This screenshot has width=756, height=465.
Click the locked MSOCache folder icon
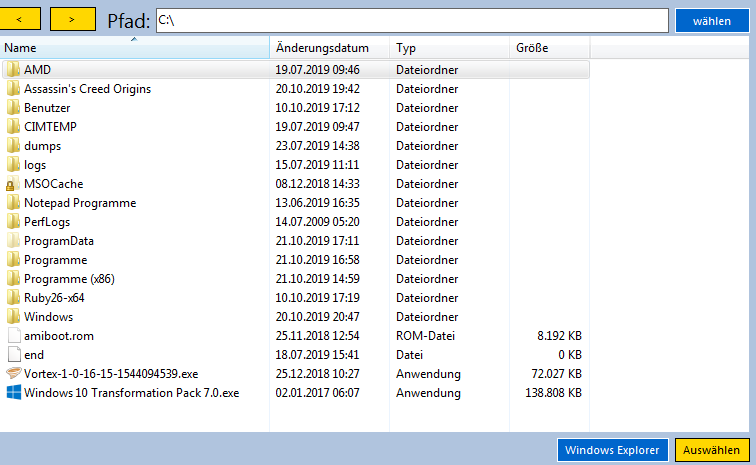[x=13, y=184]
